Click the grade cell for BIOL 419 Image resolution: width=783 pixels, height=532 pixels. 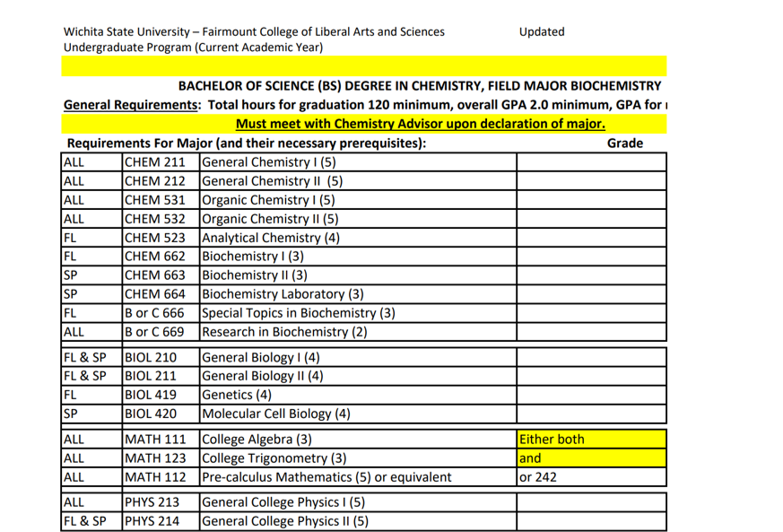tap(592, 396)
